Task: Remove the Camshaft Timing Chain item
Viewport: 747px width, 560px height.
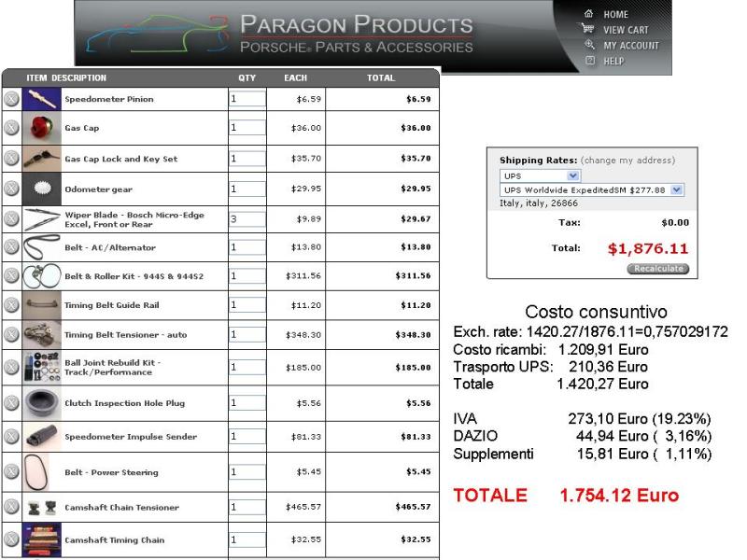Action: [x=11, y=539]
